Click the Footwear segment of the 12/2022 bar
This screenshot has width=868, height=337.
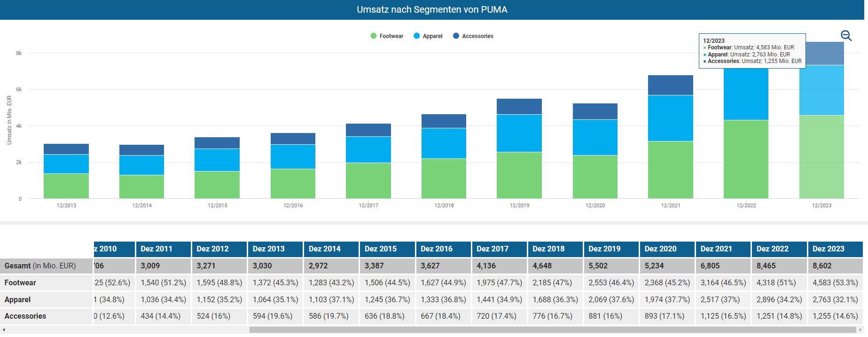[x=746, y=159]
